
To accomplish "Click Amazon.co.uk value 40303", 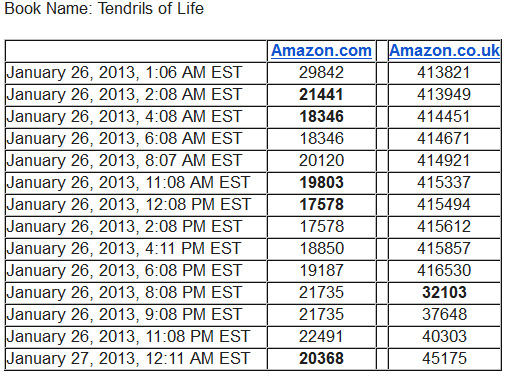I will click(x=444, y=336).
